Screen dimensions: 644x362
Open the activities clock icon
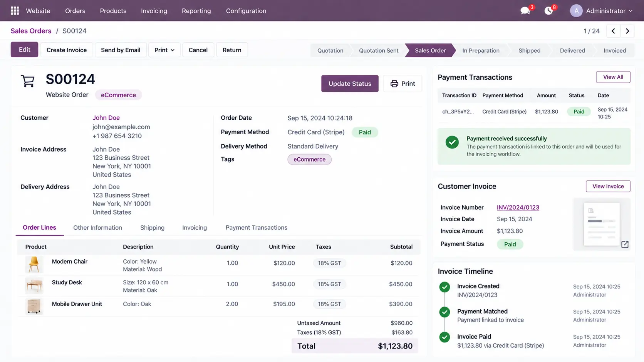pos(548,11)
